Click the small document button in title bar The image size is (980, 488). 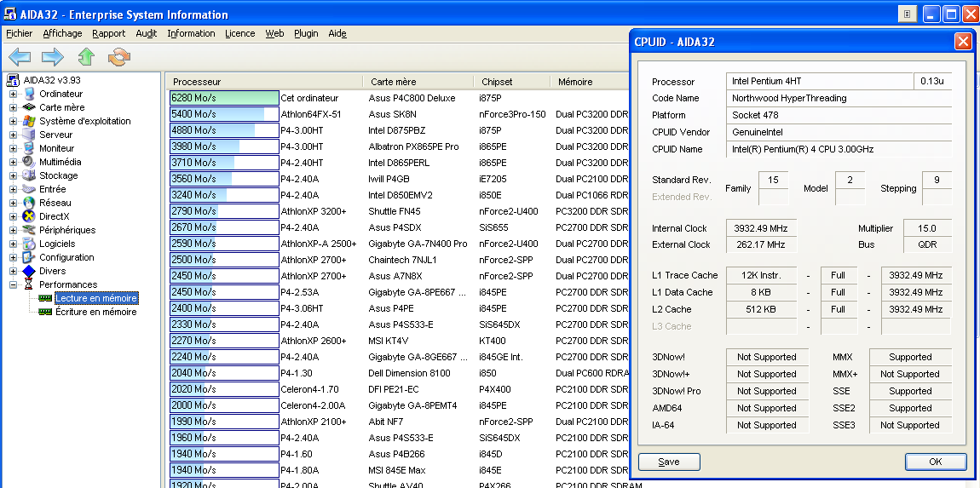click(907, 14)
